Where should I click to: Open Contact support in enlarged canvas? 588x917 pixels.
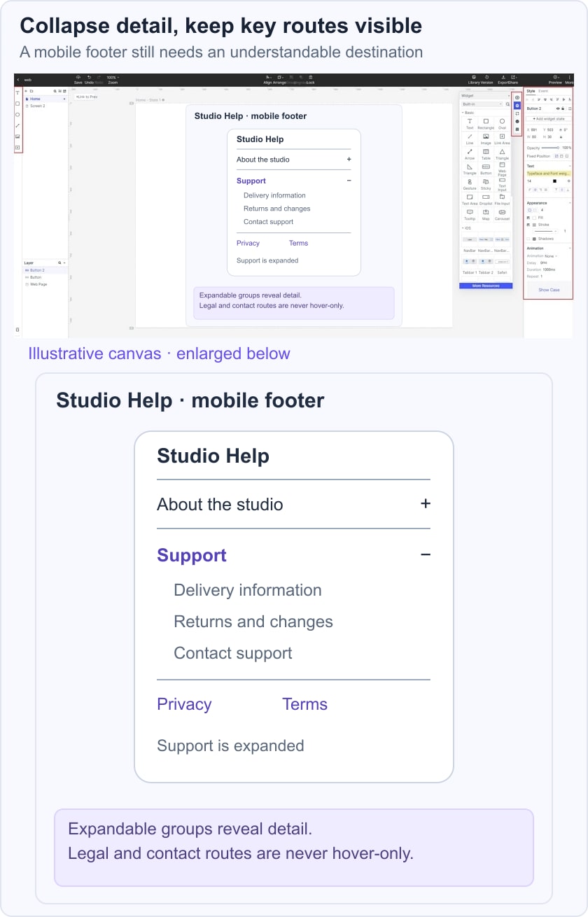[x=233, y=653]
